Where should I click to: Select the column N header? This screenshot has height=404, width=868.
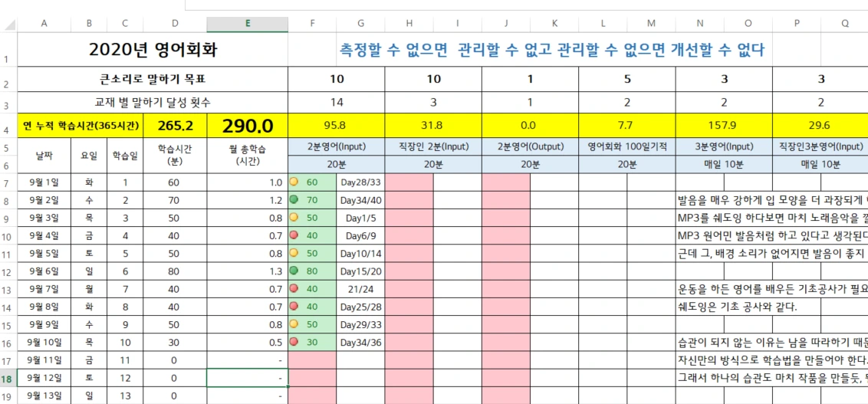700,24
